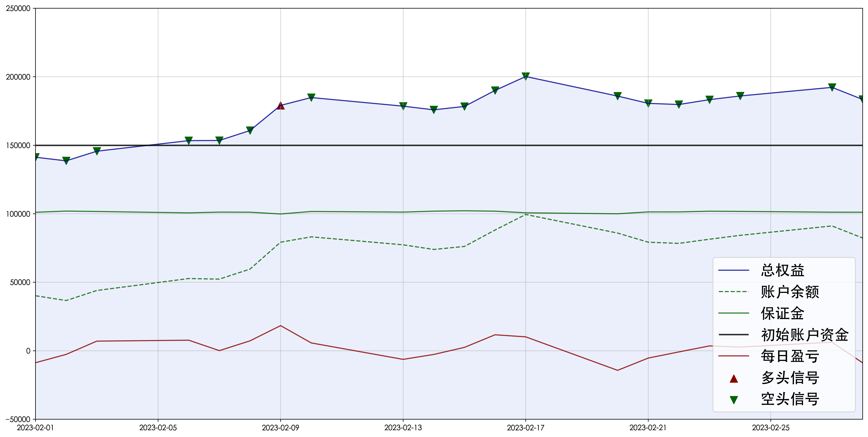Click the 200000 y-axis label
The width and height of the screenshot is (868, 437).
click(x=18, y=77)
